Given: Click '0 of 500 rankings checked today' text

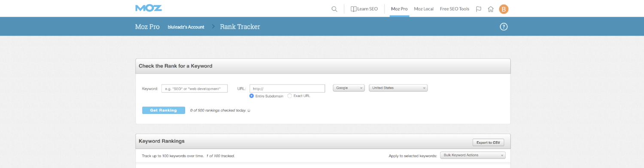Looking at the screenshot, I should point(218,110).
